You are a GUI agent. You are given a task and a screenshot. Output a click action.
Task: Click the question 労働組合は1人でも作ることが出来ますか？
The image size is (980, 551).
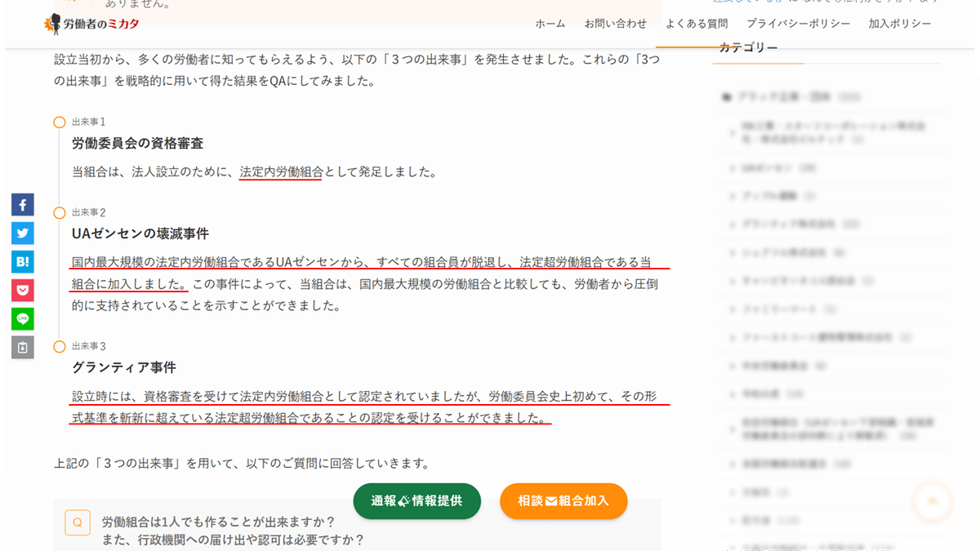(219, 522)
